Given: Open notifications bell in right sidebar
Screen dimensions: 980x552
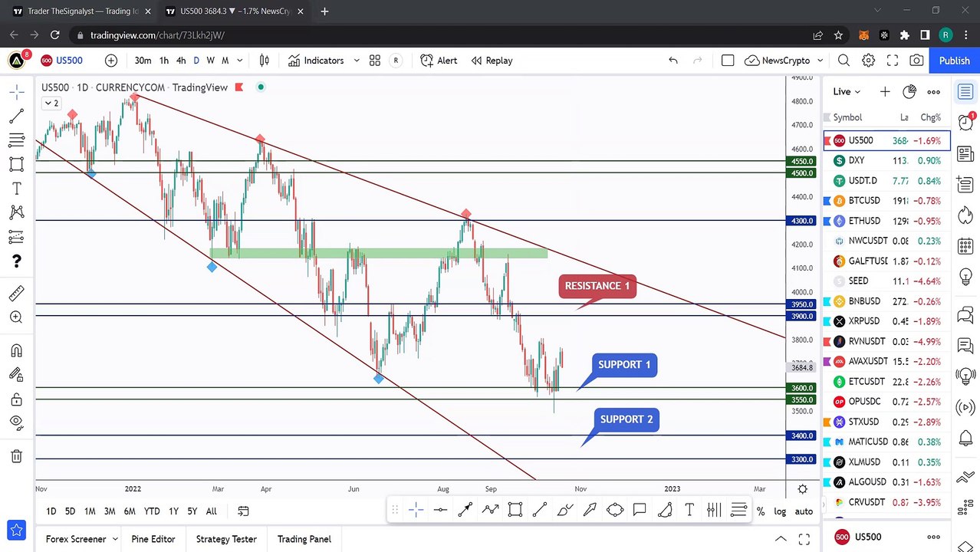Looking at the screenshot, I should click(965, 439).
